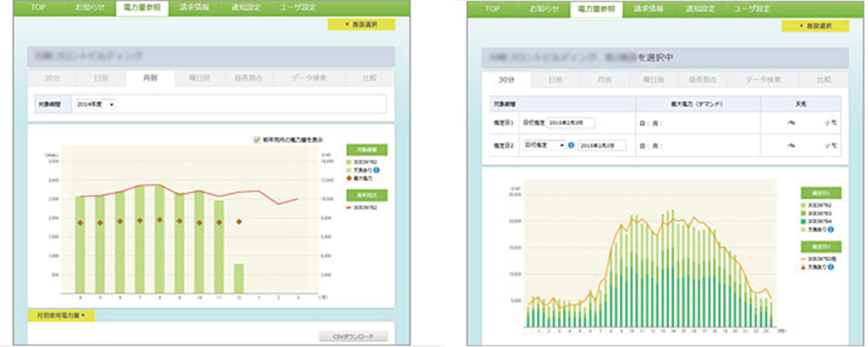The height and width of the screenshot is (347, 868).
Task: Click the info icon beside 欠測あり in left legend
Action: [377, 170]
